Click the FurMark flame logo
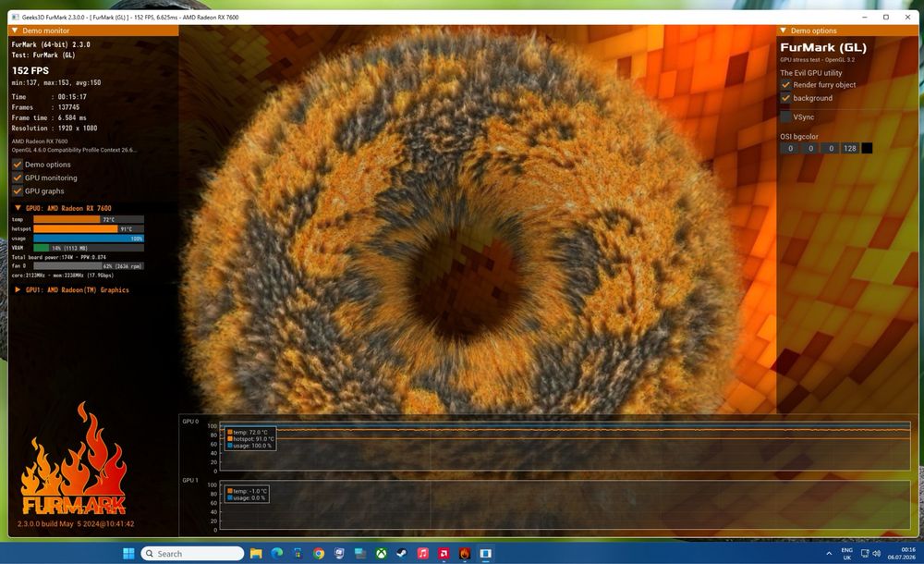Image resolution: width=924 pixels, height=564 pixels. tap(74, 459)
